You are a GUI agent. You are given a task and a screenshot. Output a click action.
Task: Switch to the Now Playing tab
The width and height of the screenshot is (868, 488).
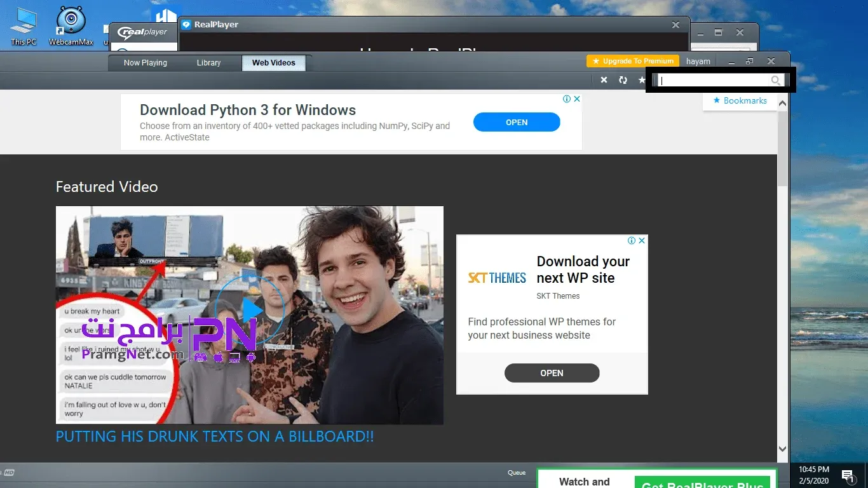146,63
